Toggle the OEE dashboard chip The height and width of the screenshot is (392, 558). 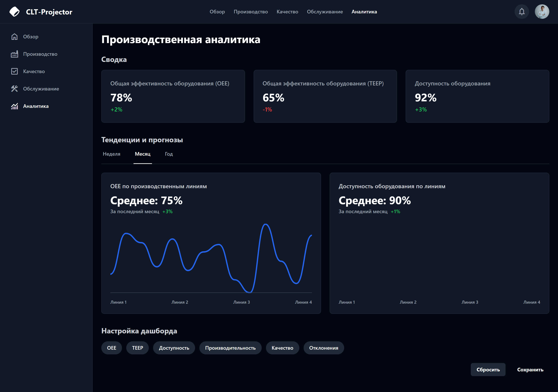(x=112, y=348)
